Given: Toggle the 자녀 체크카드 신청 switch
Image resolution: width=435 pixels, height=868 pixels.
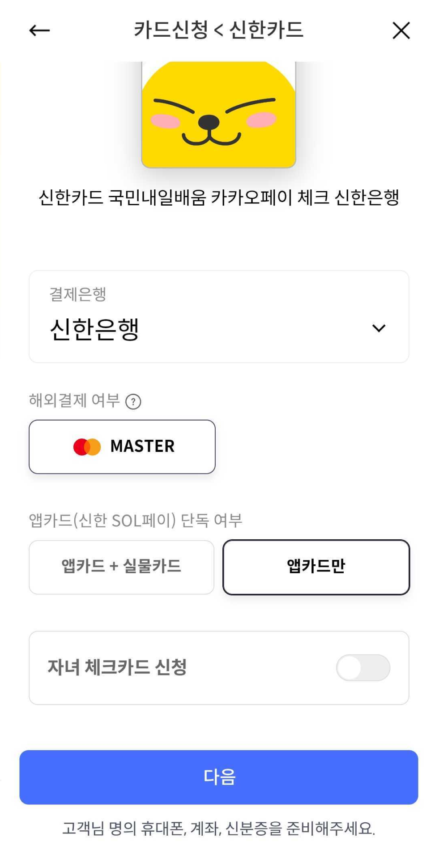Looking at the screenshot, I should point(363,668).
